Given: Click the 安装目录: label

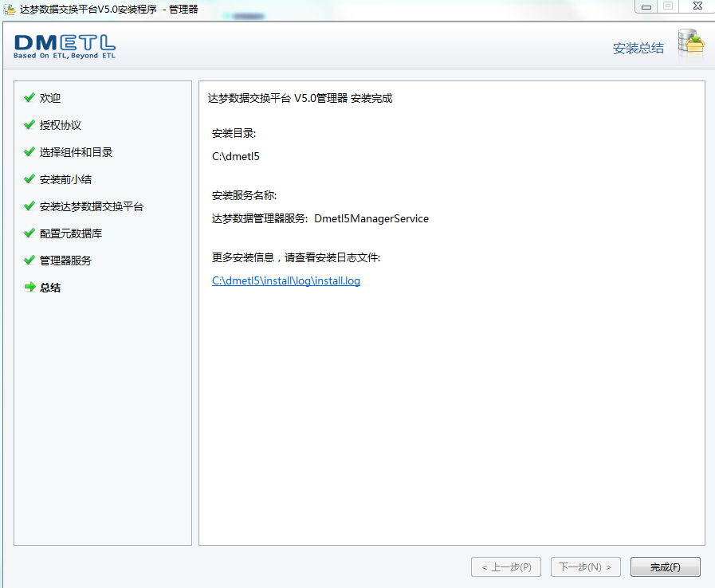Looking at the screenshot, I should pyautogui.click(x=234, y=134).
